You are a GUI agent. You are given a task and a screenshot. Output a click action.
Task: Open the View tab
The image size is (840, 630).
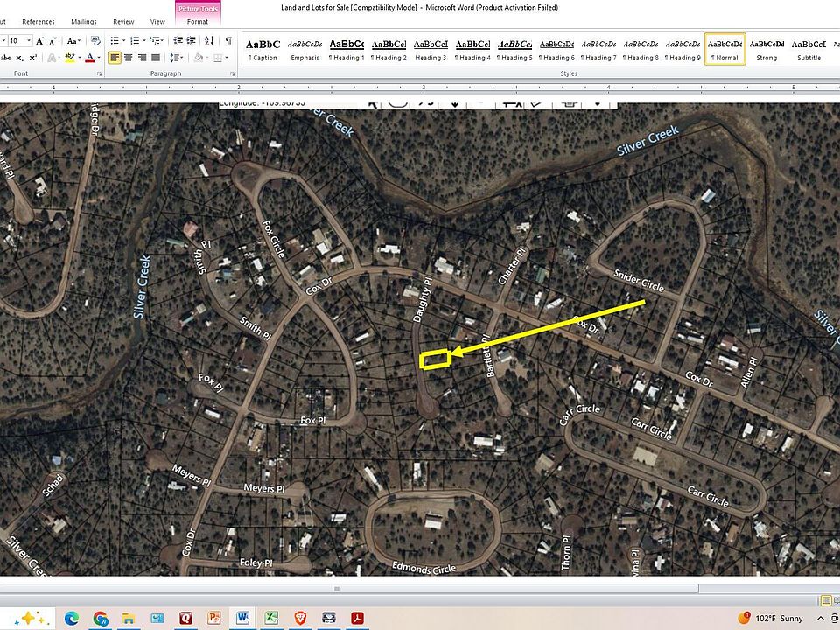[x=157, y=21]
